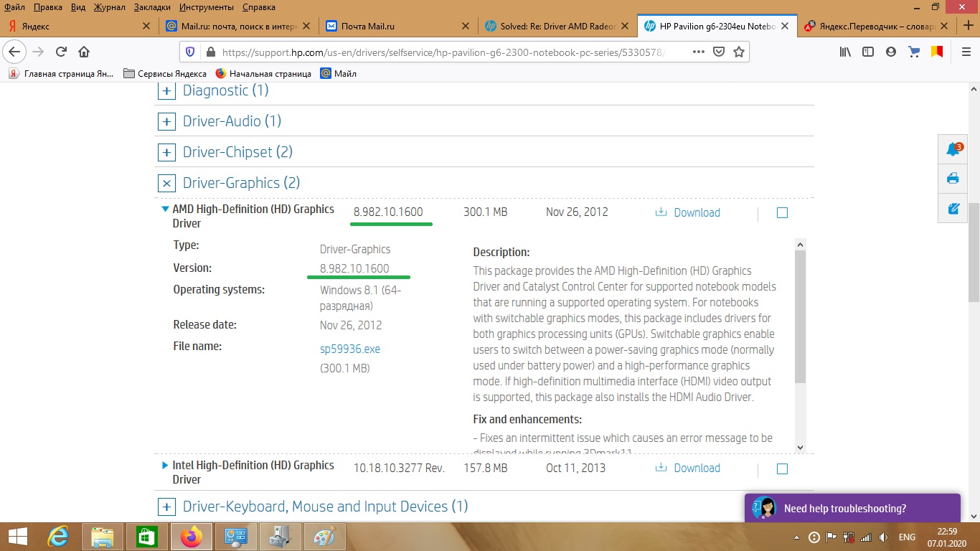Expand the Driver-Chipset (2) section
This screenshot has width=980, height=551.
point(166,152)
